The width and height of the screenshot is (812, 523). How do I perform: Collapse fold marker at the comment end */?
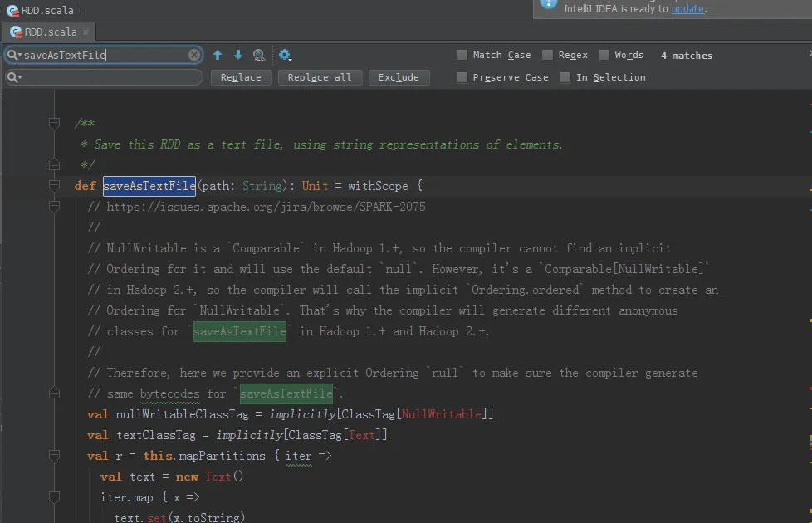pyautogui.click(x=54, y=164)
